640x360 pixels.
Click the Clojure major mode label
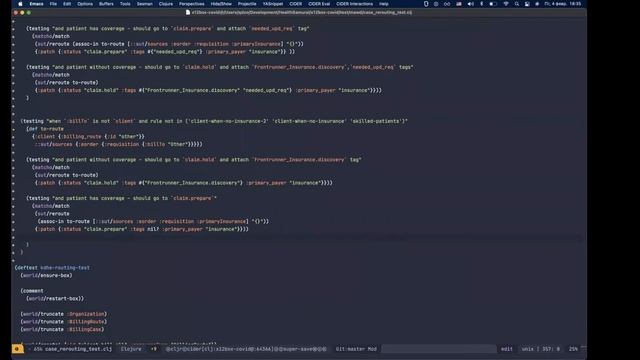point(131,349)
